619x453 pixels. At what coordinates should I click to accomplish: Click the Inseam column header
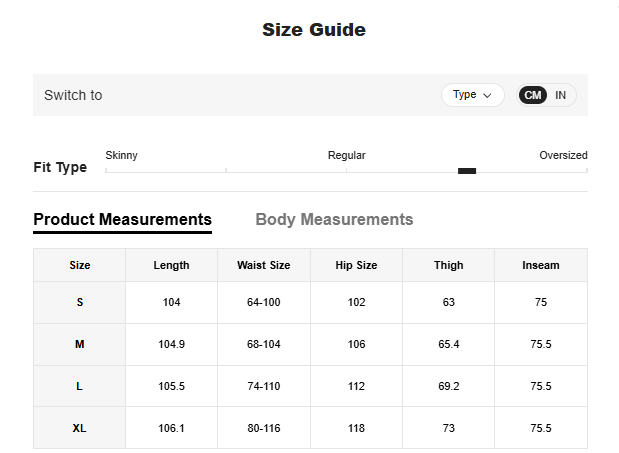point(540,265)
